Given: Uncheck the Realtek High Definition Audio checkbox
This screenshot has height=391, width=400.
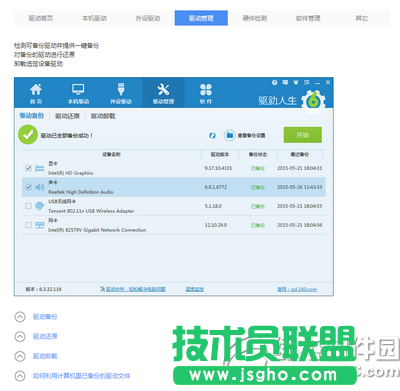Looking at the screenshot, I should (28, 187).
